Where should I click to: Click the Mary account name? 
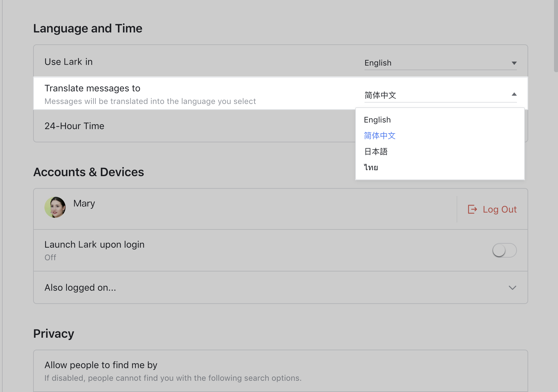pyautogui.click(x=84, y=203)
